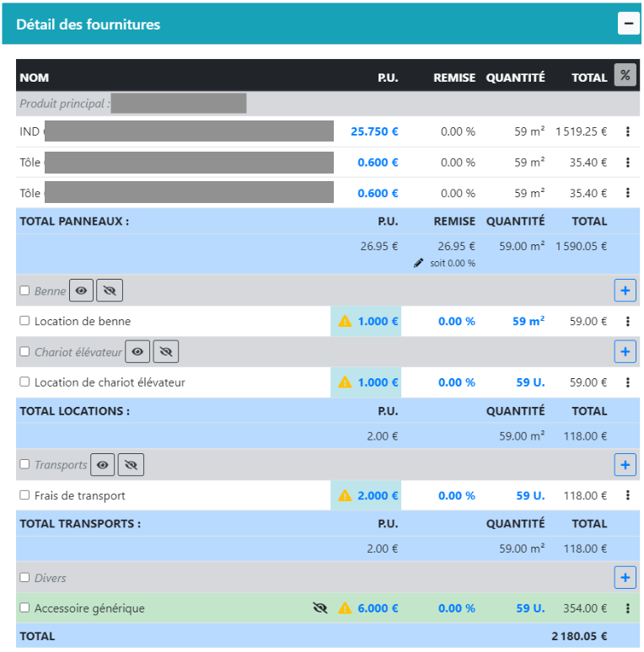Tick the Frais de transport checkbox

click(x=24, y=495)
